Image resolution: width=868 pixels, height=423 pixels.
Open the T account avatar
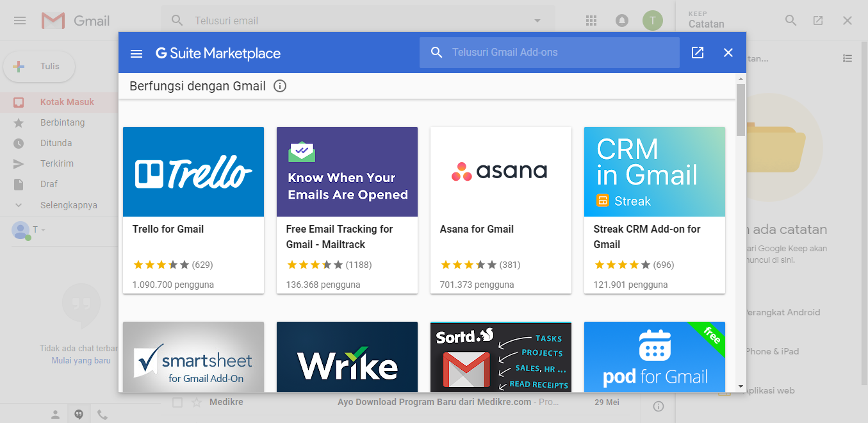click(x=653, y=21)
